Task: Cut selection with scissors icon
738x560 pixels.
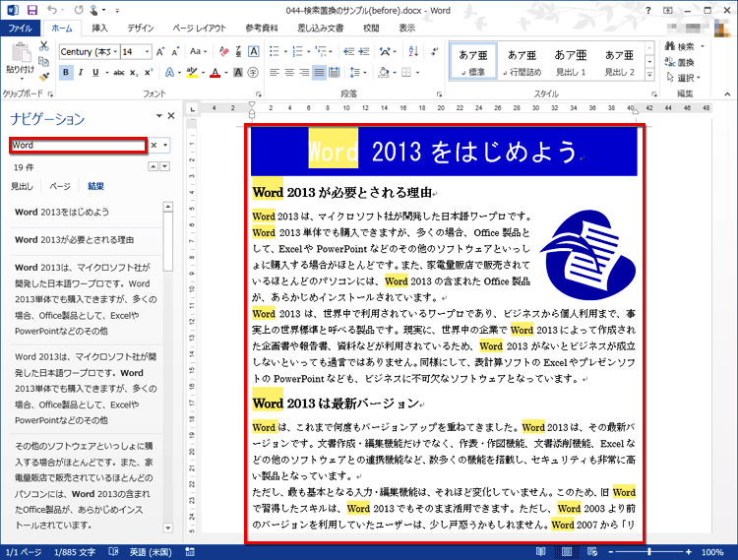Action: pos(43,46)
